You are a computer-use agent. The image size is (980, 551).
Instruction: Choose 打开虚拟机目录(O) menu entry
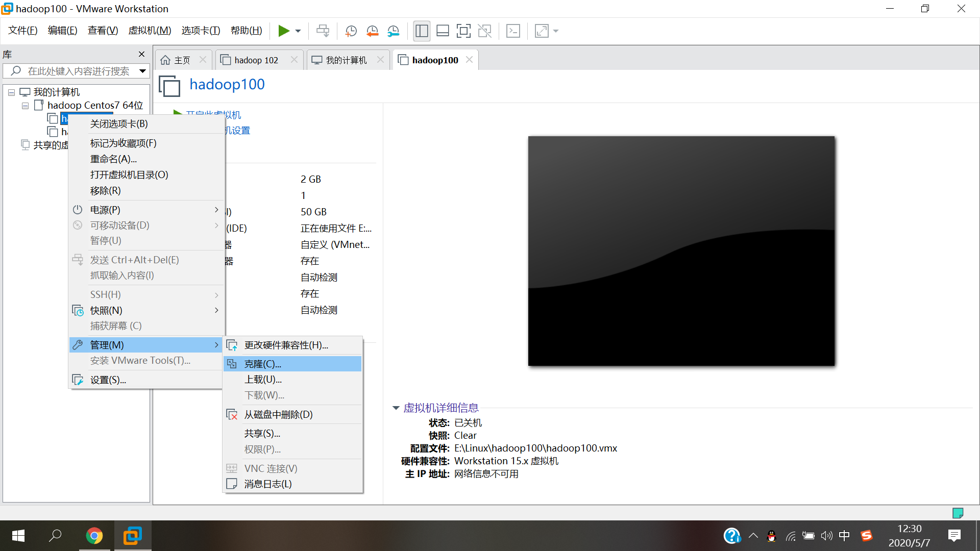(147, 175)
